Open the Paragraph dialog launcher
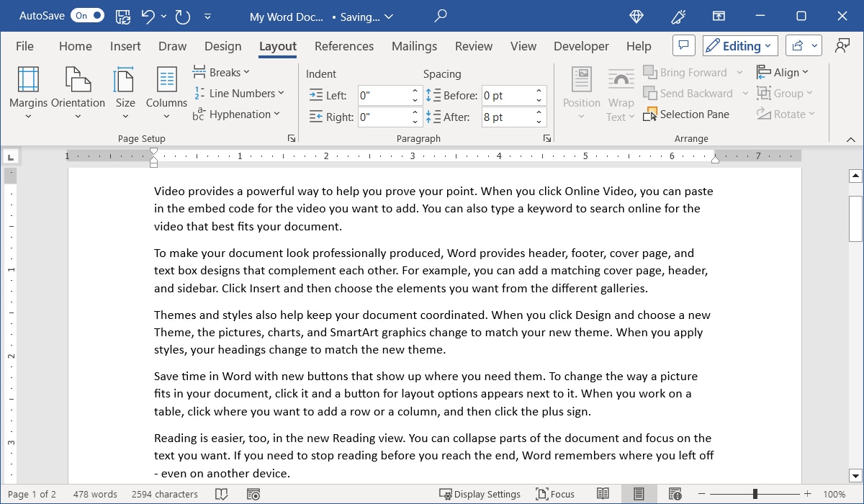Image resolution: width=864 pixels, height=504 pixels. 546,138
